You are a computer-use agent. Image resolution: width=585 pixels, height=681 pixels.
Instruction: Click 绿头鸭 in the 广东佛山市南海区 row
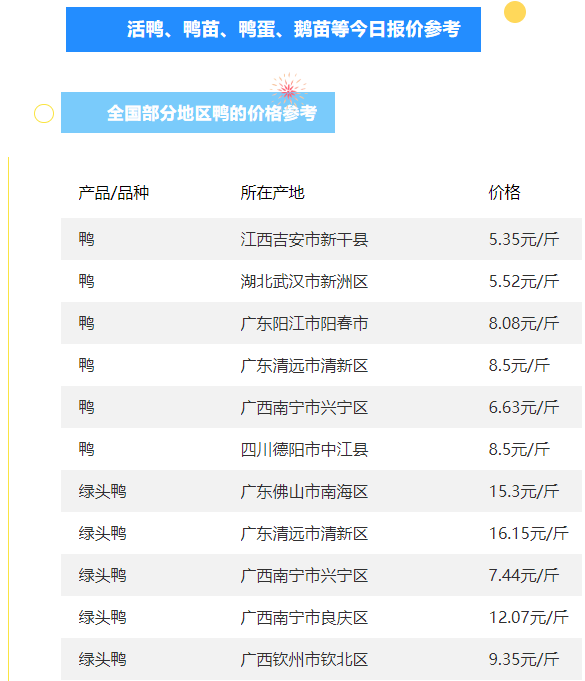(102, 491)
